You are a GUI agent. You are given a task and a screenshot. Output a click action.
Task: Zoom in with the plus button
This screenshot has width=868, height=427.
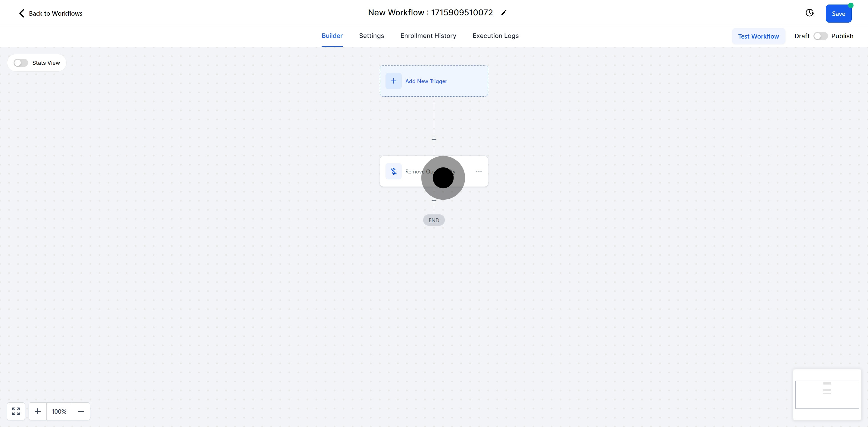click(x=38, y=411)
